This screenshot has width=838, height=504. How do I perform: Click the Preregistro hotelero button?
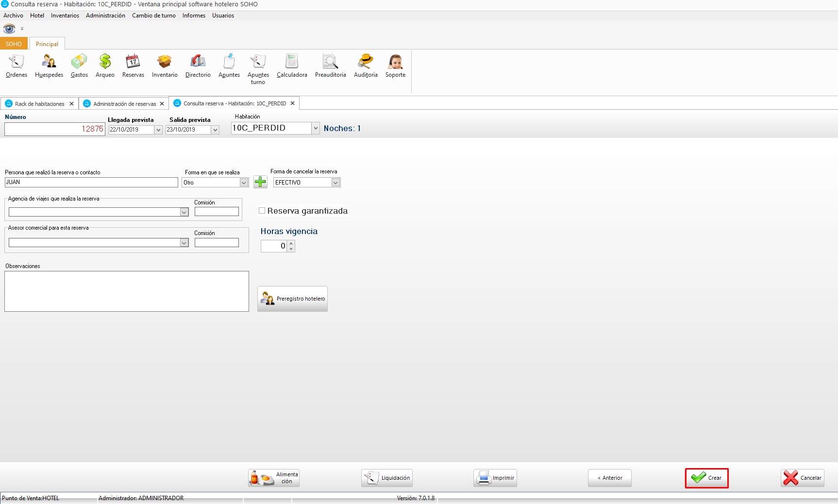click(x=293, y=299)
